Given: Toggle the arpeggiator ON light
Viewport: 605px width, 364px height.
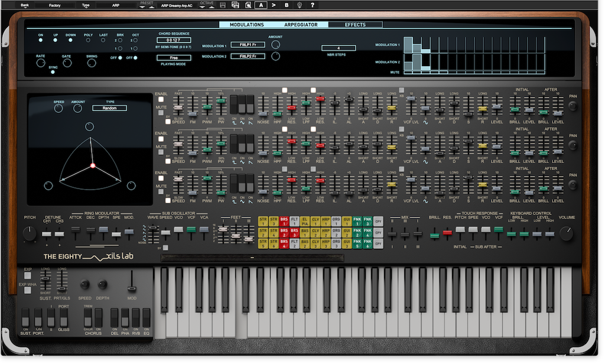Looking at the screenshot, I should tap(41, 40).
